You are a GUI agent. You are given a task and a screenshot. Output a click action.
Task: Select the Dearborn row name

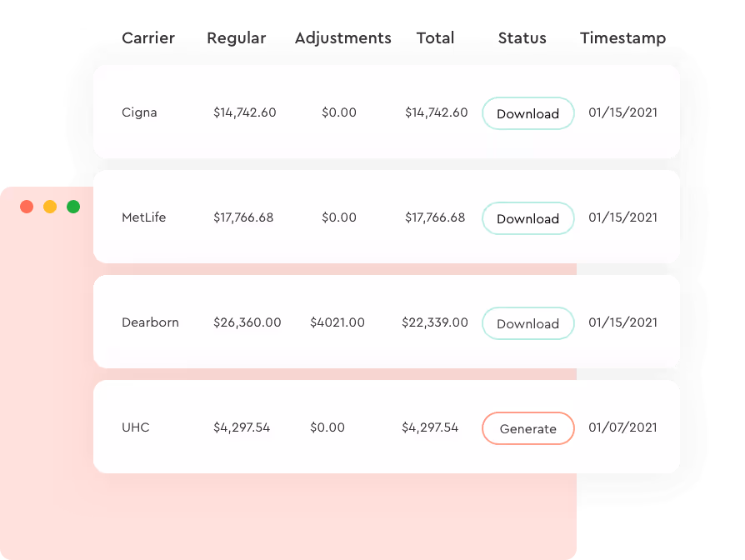click(x=150, y=322)
